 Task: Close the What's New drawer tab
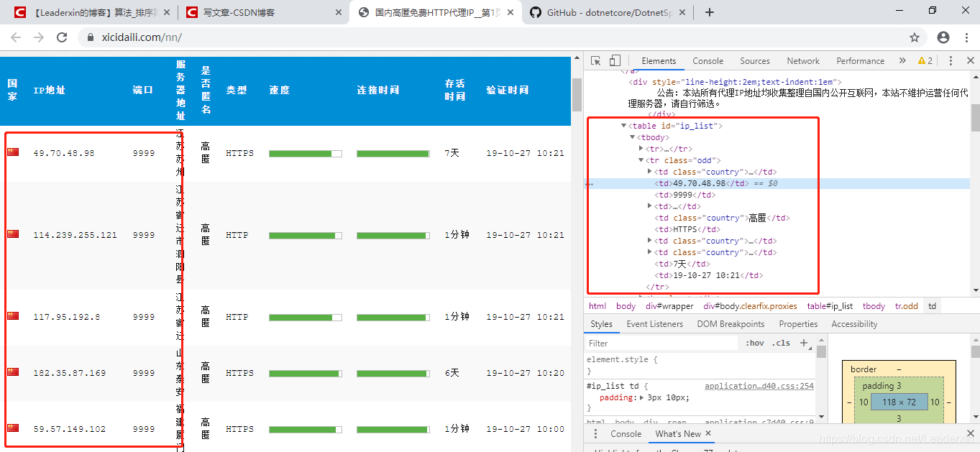click(x=708, y=433)
